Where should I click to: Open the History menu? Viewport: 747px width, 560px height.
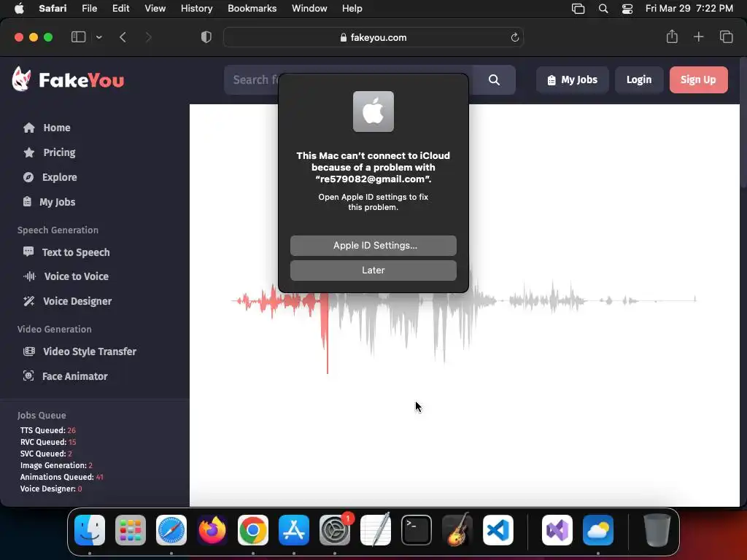tap(197, 8)
